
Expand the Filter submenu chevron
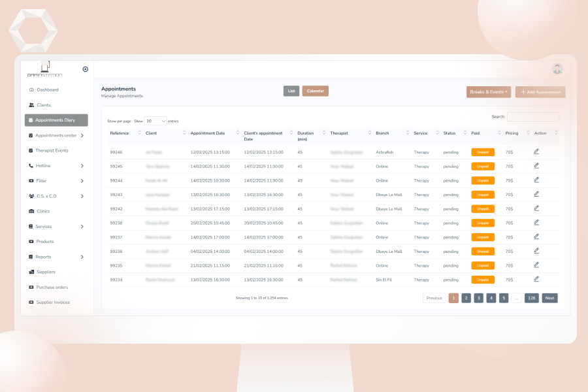tap(82, 181)
